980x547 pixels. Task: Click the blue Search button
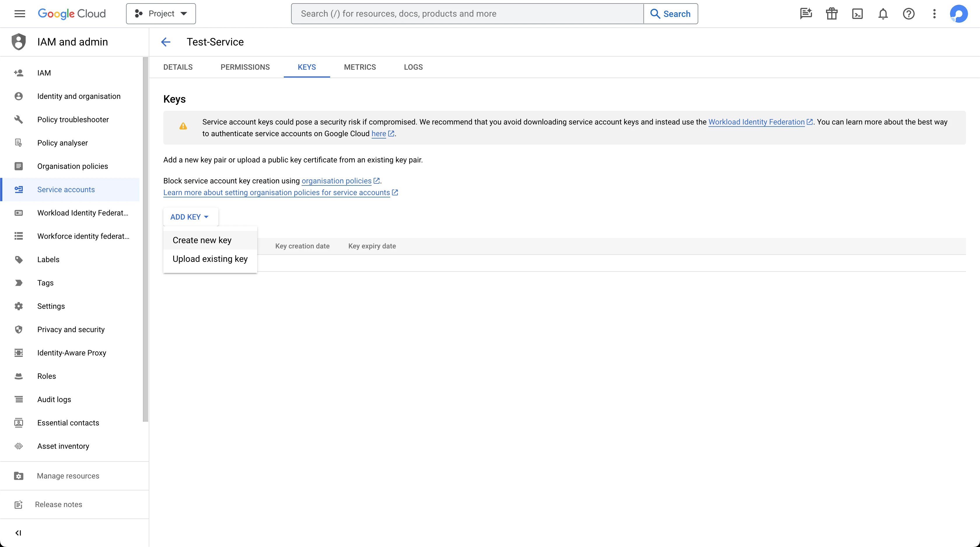coord(670,14)
